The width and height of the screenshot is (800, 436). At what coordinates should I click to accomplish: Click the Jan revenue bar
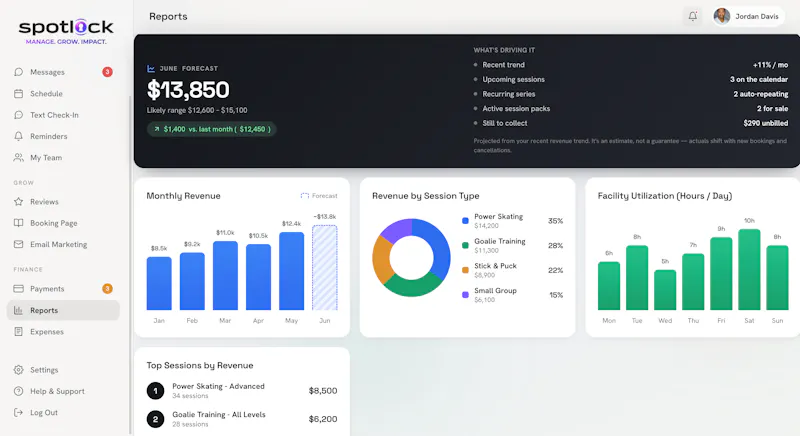pos(159,284)
